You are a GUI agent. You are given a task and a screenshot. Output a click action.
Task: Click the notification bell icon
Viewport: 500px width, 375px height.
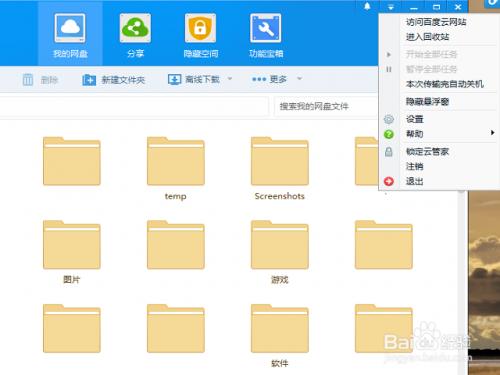click(367, 6)
